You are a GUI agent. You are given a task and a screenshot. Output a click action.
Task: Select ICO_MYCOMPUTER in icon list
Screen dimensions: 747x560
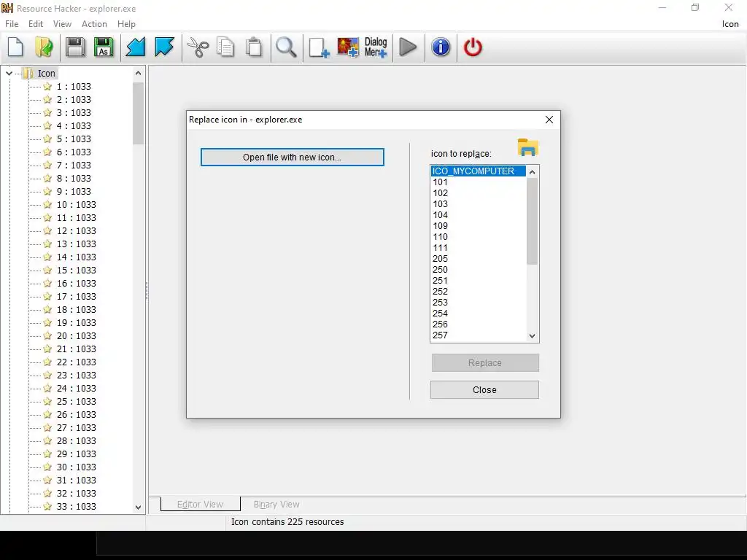(x=479, y=171)
